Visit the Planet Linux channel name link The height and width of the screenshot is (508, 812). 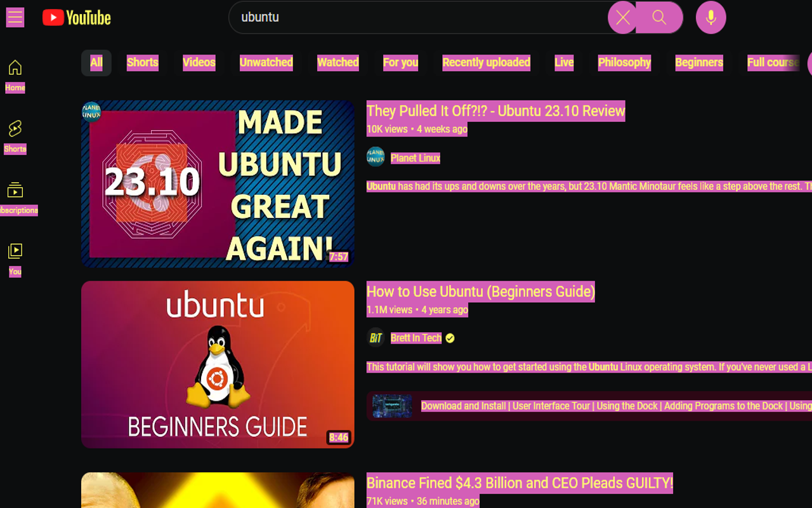click(416, 158)
